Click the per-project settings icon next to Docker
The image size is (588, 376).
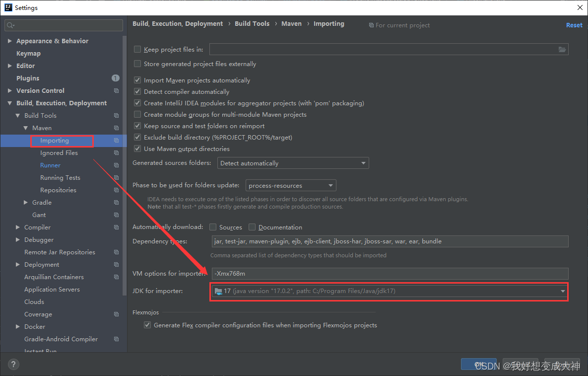(x=116, y=326)
